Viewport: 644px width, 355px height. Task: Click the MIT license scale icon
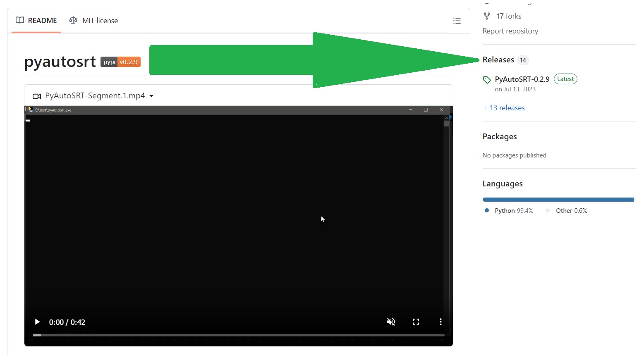[73, 20]
